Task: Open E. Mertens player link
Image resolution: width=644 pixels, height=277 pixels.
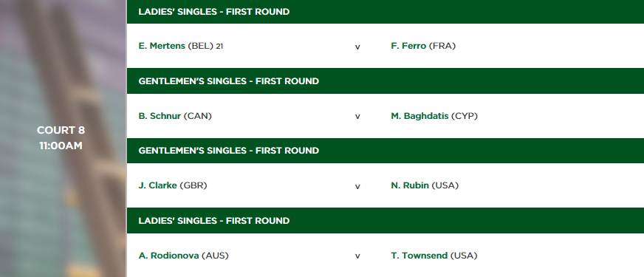Action: (x=162, y=46)
